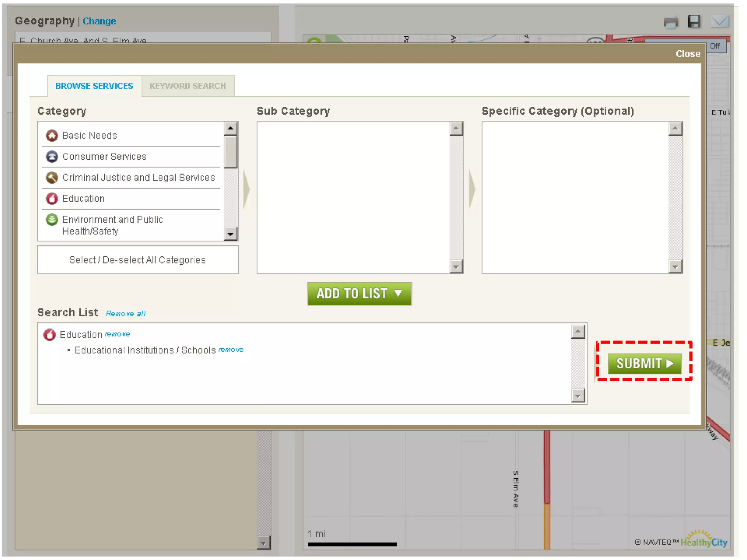The image size is (747, 560).
Task: Switch to the KEYWORD SEARCH tab
Action: click(187, 86)
